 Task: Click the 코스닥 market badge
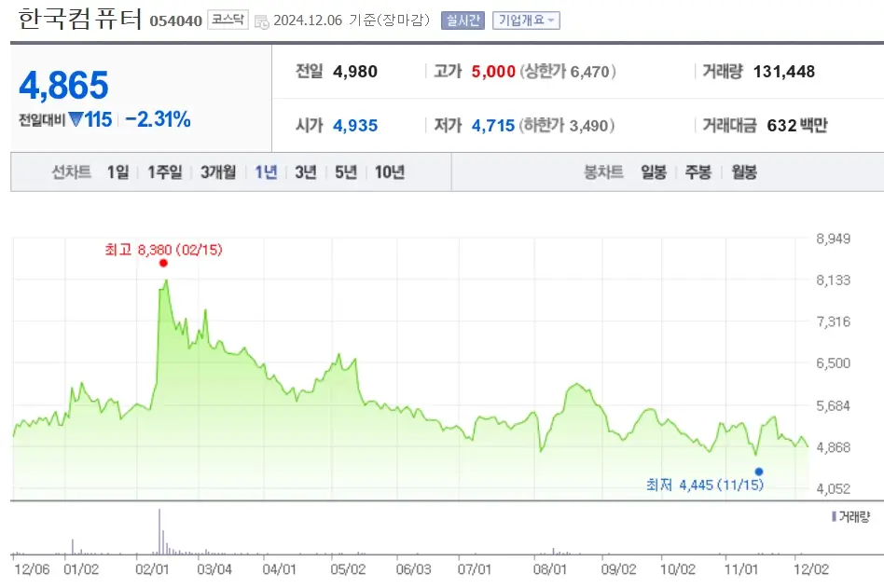[228, 20]
